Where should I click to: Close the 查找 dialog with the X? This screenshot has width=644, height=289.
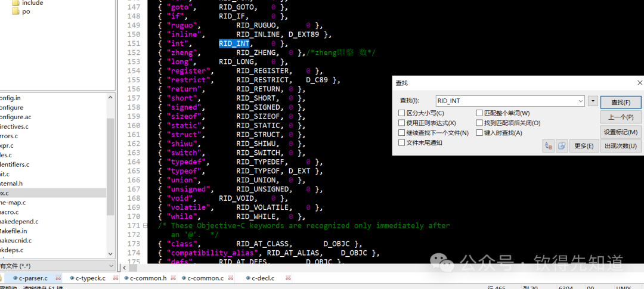pos(639,83)
